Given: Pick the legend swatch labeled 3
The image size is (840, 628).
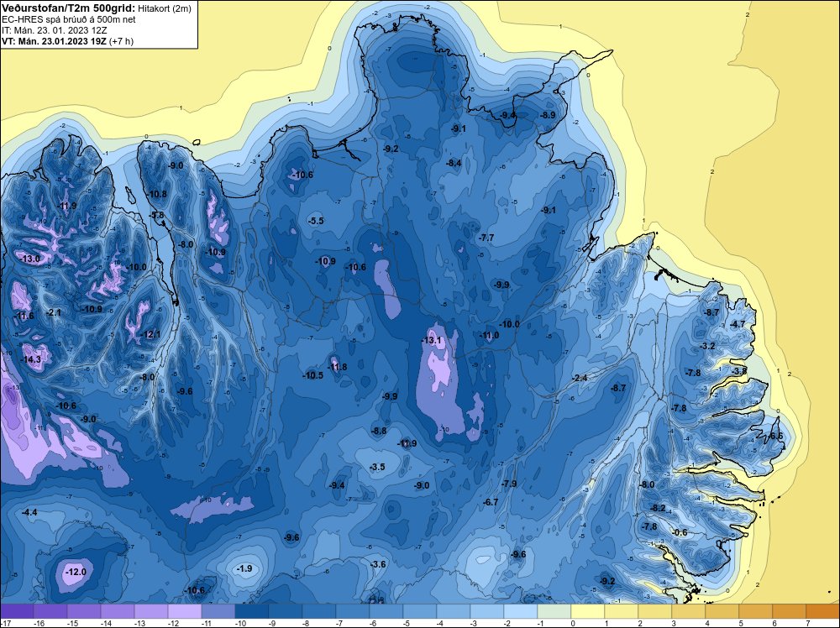Looking at the screenshot, I should click(x=689, y=611).
